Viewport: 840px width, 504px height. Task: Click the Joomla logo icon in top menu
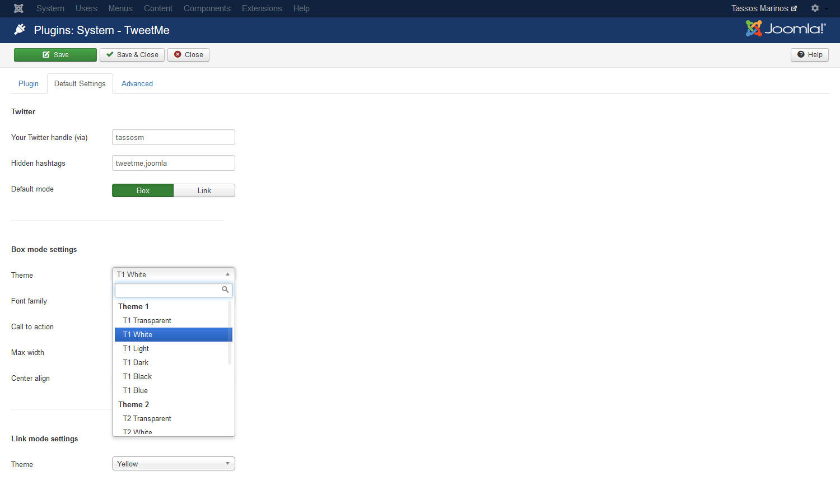18,8
